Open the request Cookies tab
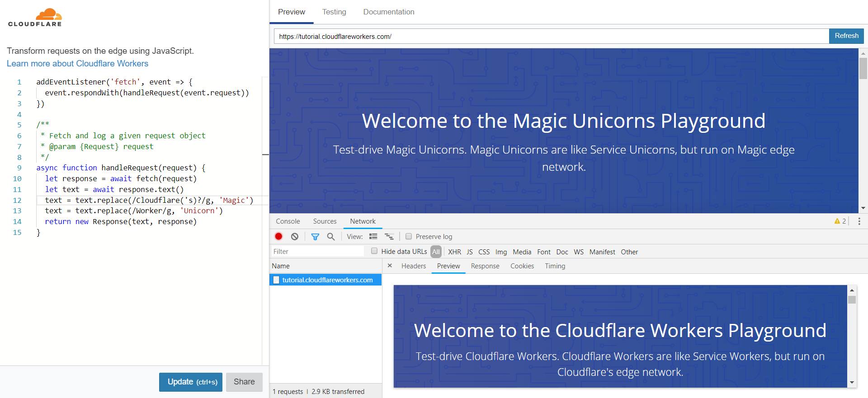868x398 pixels. 522,266
